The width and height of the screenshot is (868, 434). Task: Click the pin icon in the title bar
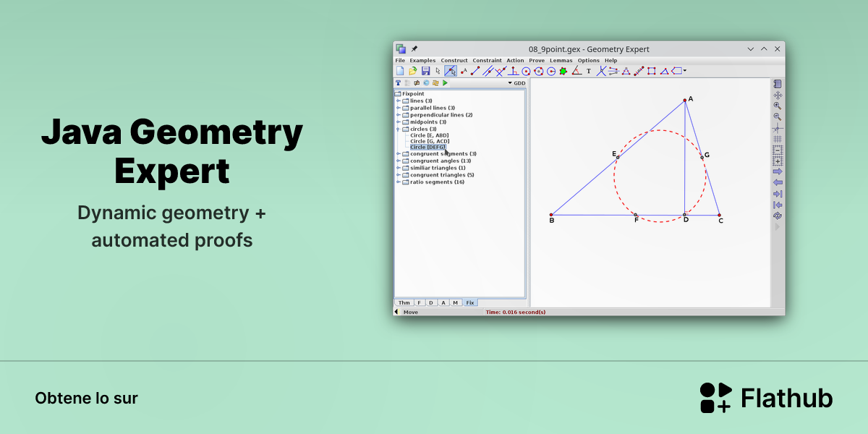pyautogui.click(x=414, y=48)
